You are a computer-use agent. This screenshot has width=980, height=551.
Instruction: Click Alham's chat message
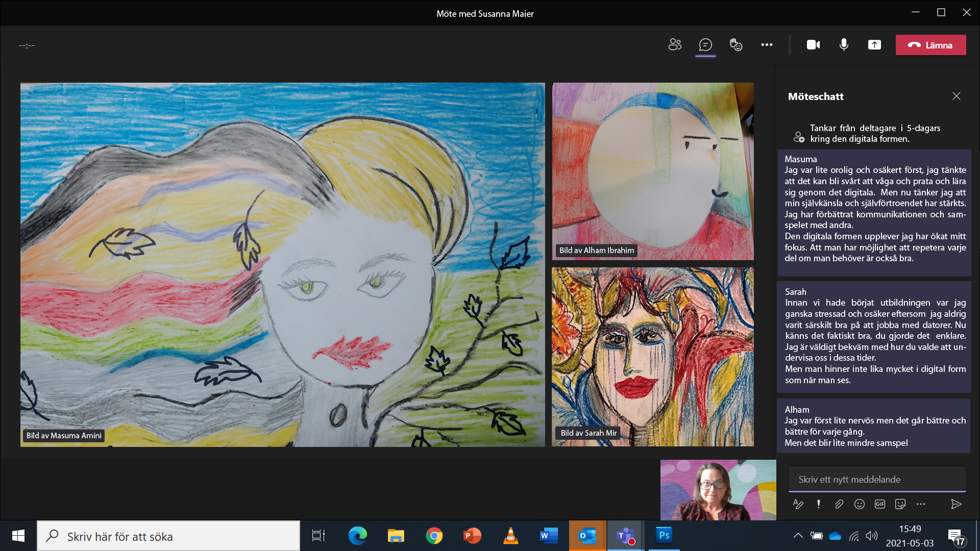click(874, 426)
